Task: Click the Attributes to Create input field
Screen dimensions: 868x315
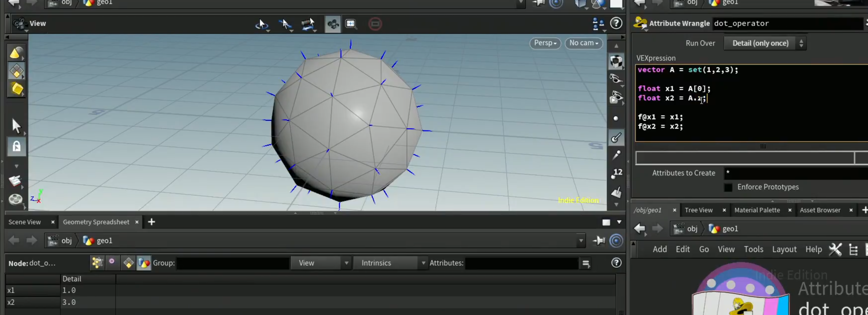Action: tap(795, 173)
